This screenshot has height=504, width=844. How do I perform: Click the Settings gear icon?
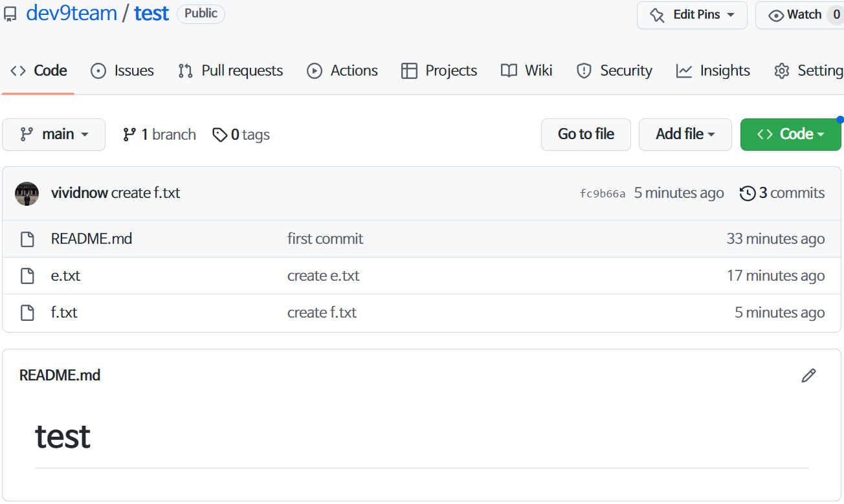pyautogui.click(x=782, y=71)
